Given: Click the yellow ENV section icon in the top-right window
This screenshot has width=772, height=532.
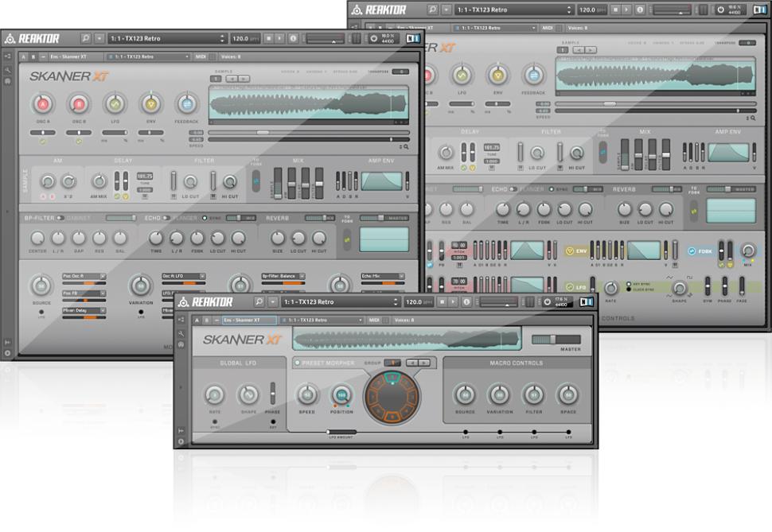Looking at the screenshot, I should [570, 251].
